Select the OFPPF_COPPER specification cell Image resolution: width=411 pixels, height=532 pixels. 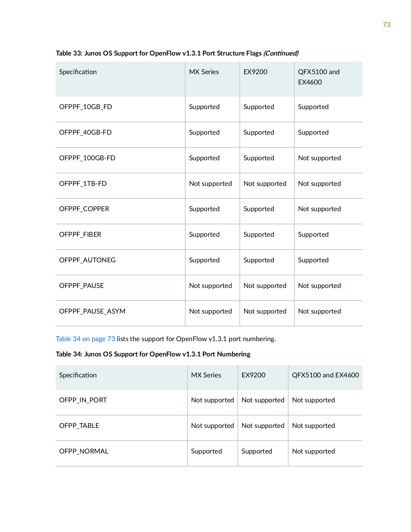[x=84, y=209]
